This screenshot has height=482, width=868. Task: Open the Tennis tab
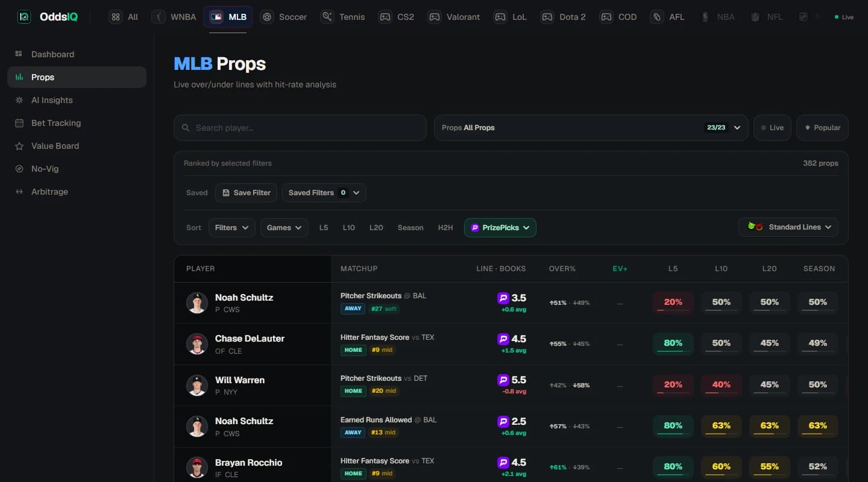pyautogui.click(x=342, y=17)
